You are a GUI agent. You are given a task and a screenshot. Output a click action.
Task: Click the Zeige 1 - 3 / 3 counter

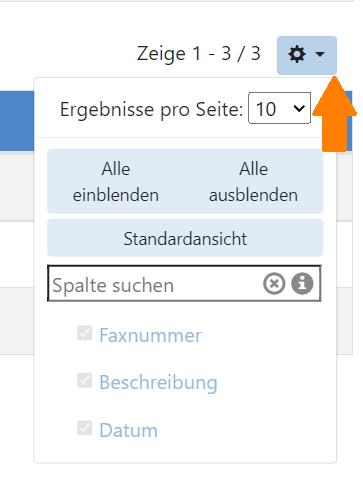(199, 53)
